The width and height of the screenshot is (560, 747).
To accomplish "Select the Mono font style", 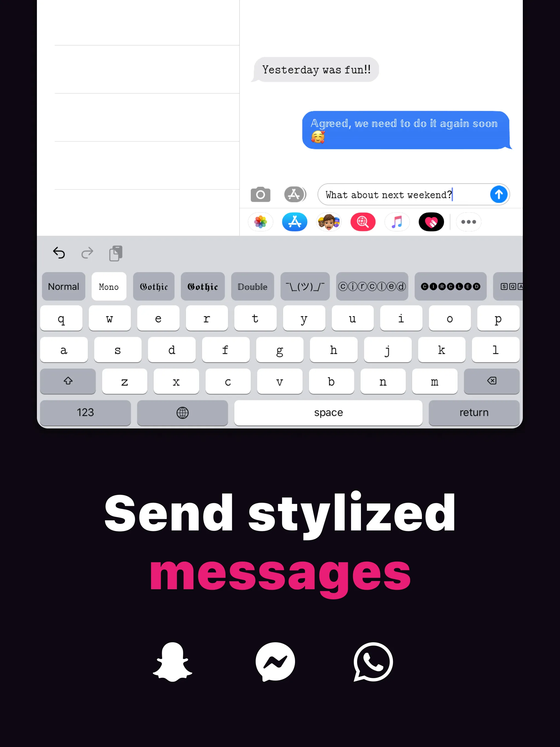I will point(109,287).
